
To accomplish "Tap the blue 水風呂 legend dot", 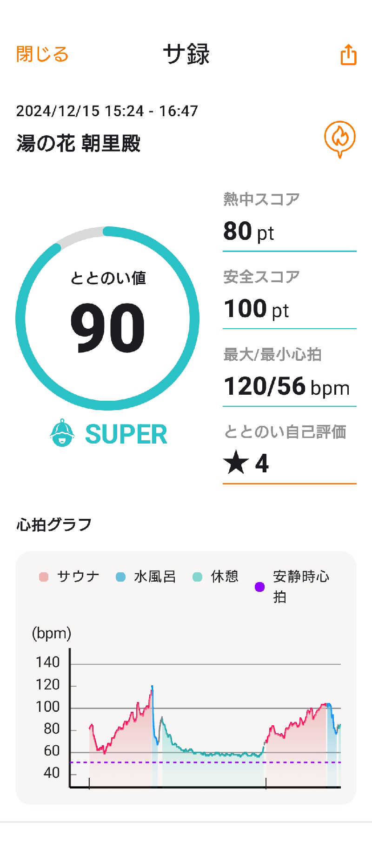I will [x=120, y=577].
